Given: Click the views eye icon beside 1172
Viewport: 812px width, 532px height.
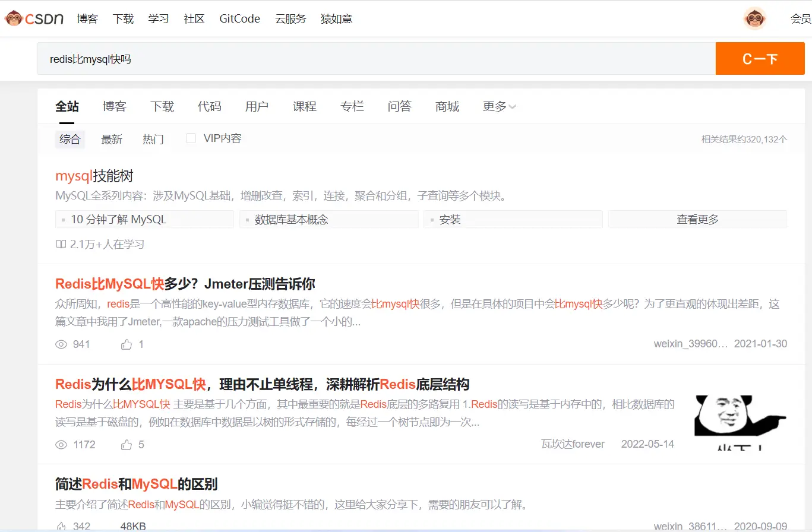Looking at the screenshot, I should [x=61, y=445].
